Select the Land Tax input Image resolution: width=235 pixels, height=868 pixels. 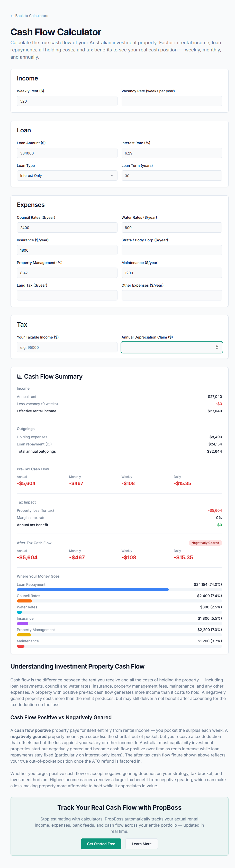click(67, 296)
